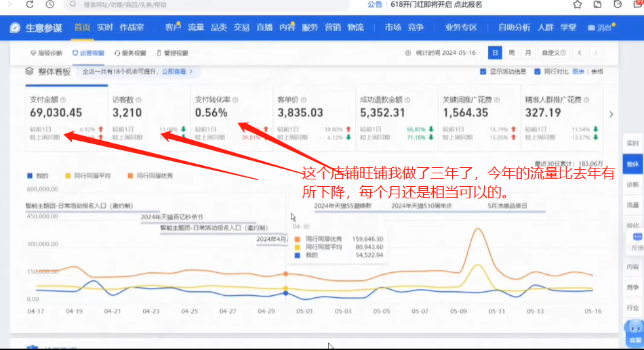Select the 月 time period option
The width and height of the screenshot is (644, 350).
pyautogui.click(x=527, y=53)
